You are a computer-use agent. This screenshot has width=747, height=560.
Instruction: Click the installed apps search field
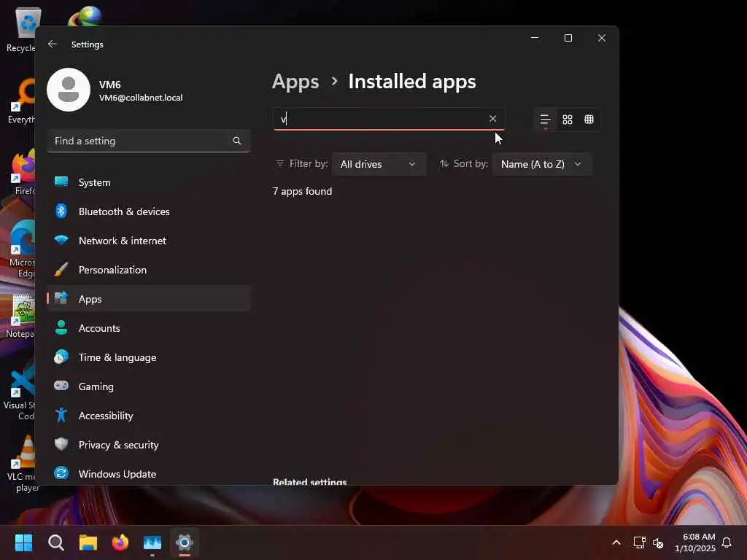click(x=389, y=119)
